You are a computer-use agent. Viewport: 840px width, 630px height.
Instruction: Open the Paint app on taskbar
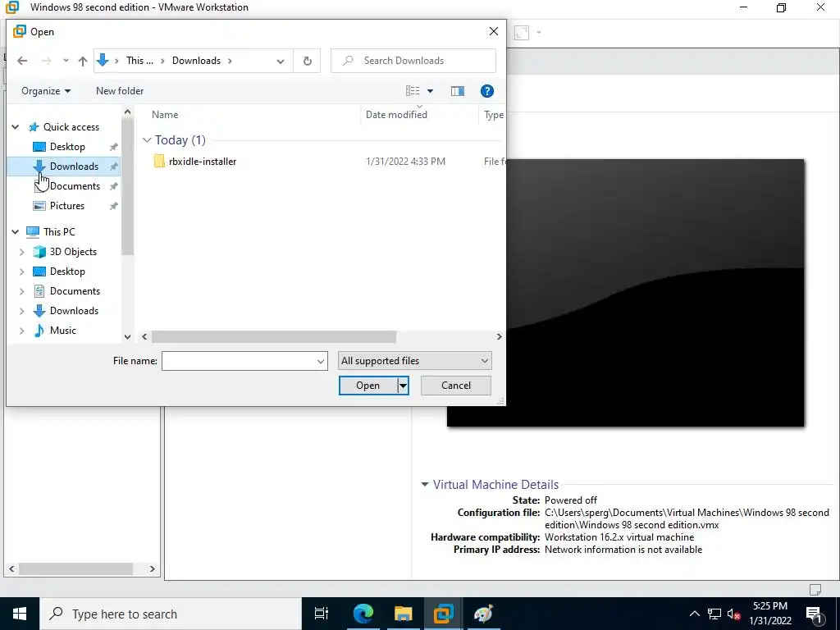coord(483,614)
